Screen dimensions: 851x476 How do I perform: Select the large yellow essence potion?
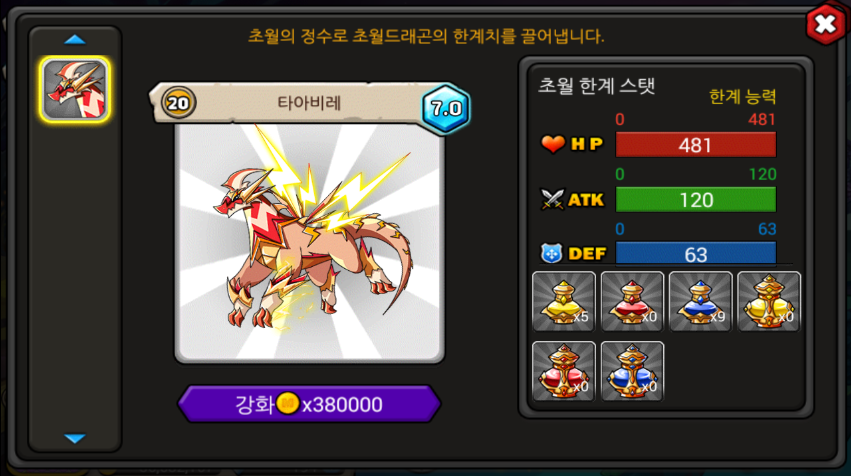(x=769, y=302)
